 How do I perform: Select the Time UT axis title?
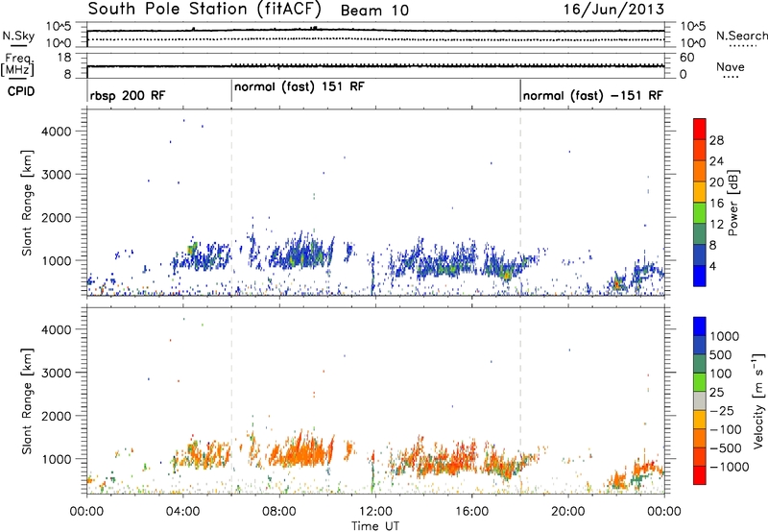375,526
